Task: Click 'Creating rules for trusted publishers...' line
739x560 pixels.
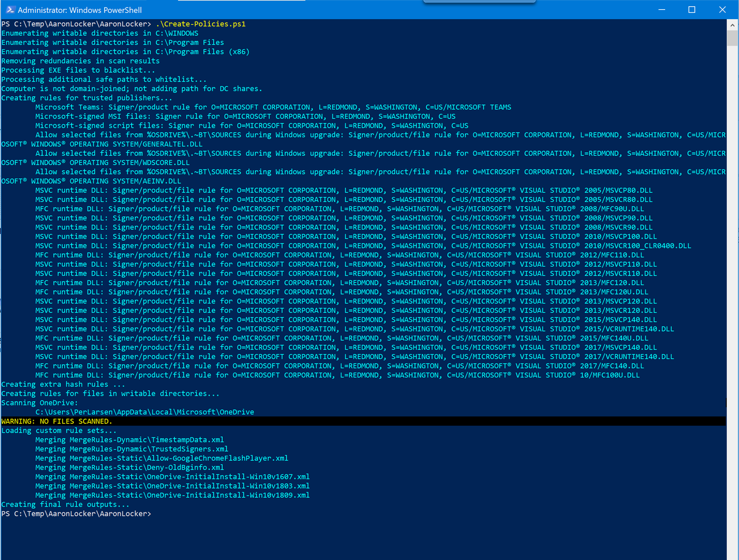Action: pos(87,98)
